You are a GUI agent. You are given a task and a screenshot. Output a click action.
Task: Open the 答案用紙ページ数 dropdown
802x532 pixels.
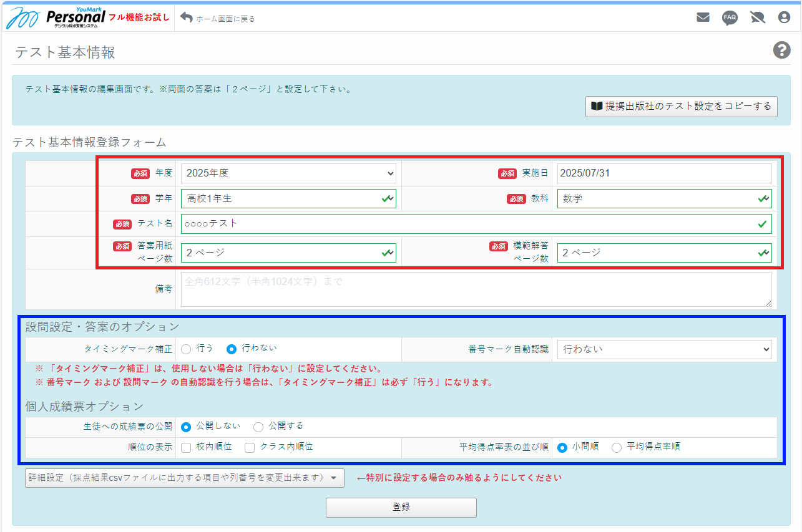tap(288, 253)
